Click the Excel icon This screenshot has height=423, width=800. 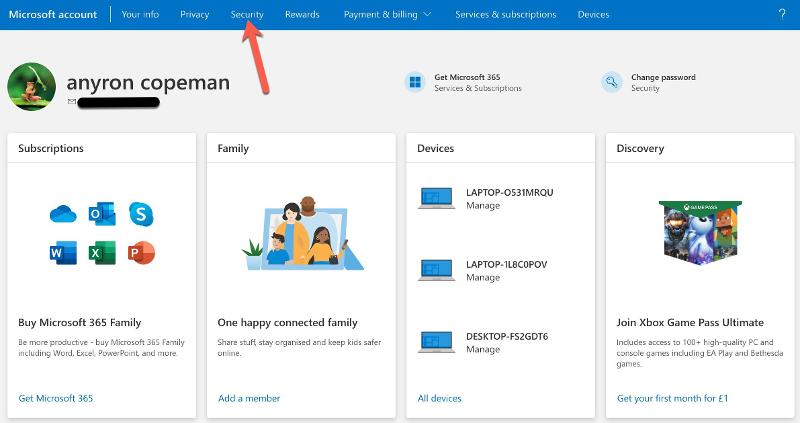102,253
